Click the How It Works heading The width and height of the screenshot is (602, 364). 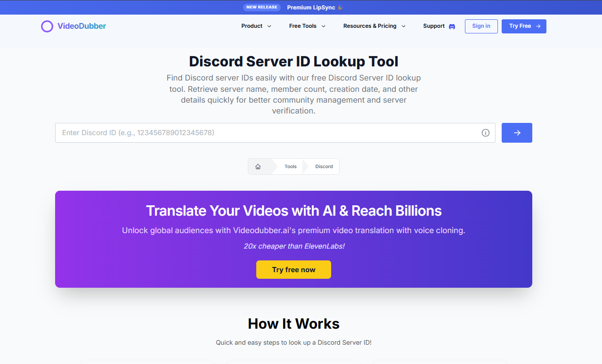[x=293, y=324]
